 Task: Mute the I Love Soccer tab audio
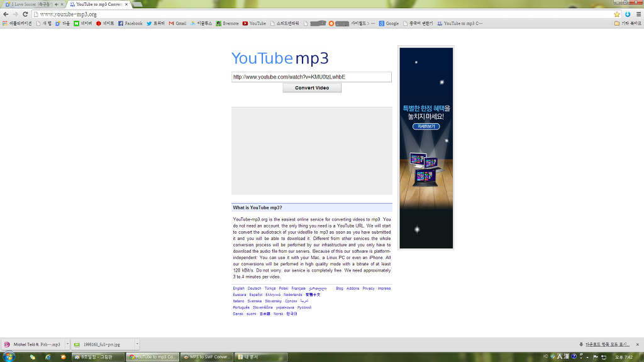click(57, 4)
